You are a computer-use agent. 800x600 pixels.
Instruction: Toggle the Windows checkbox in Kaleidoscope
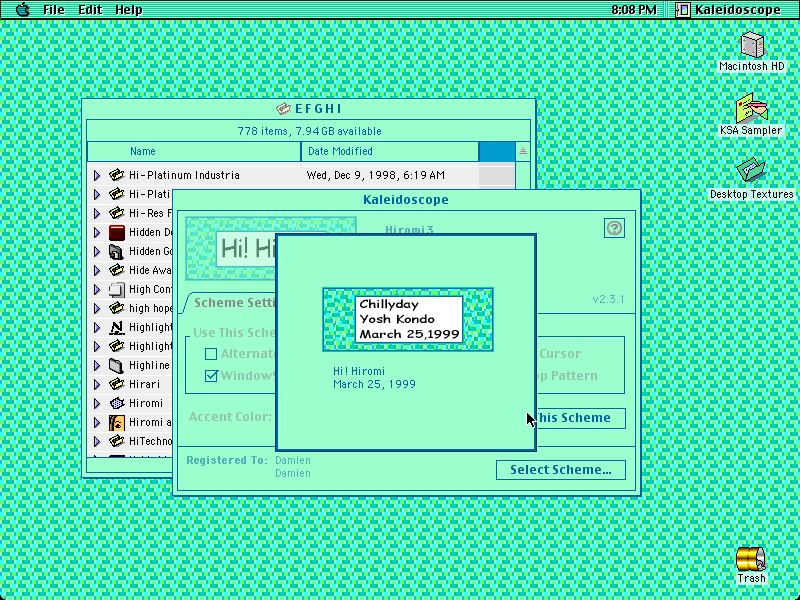click(211, 376)
